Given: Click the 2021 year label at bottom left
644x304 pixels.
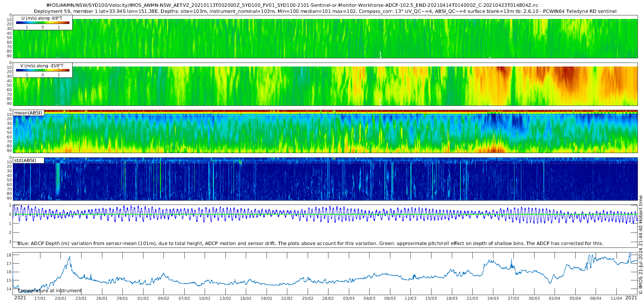Looking at the screenshot, I should (20, 298).
